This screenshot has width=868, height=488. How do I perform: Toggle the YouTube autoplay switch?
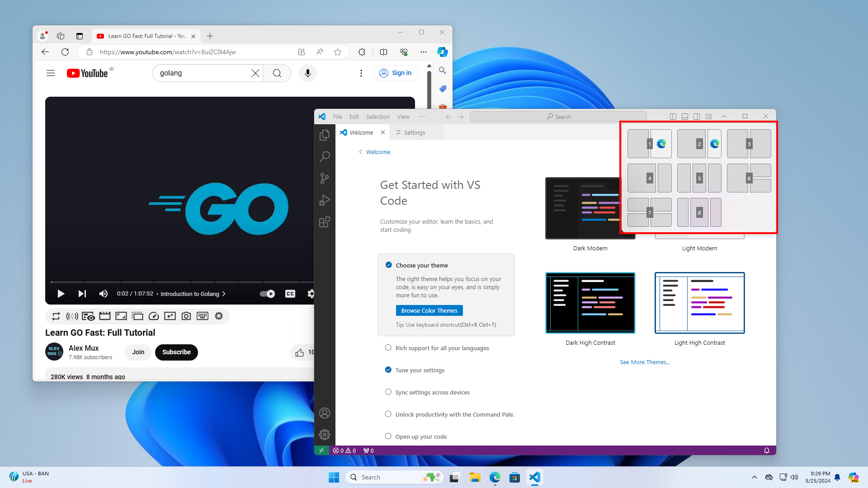tap(267, 294)
